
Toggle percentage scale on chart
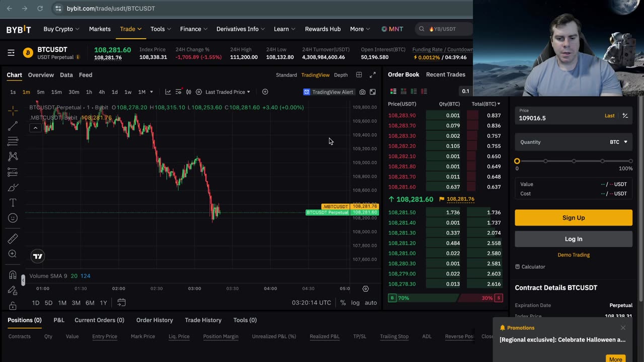[x=343, y=303]
